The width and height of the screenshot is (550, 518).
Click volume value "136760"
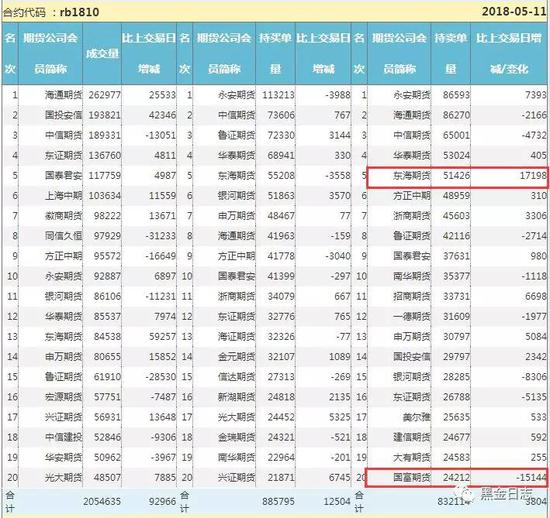pyautogui.click(x=105, y=155)
